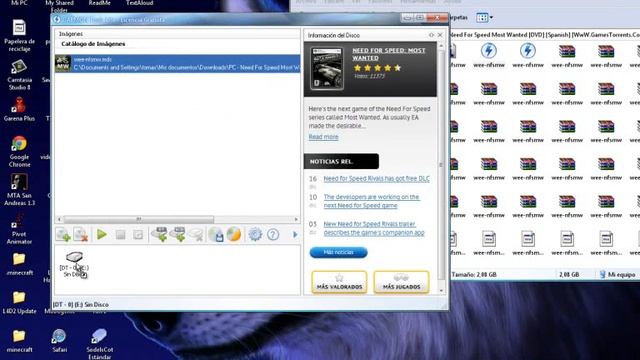Click the Add SCSI virtual drive icon
Screen dimensions: 640x360
coord(178,234)
